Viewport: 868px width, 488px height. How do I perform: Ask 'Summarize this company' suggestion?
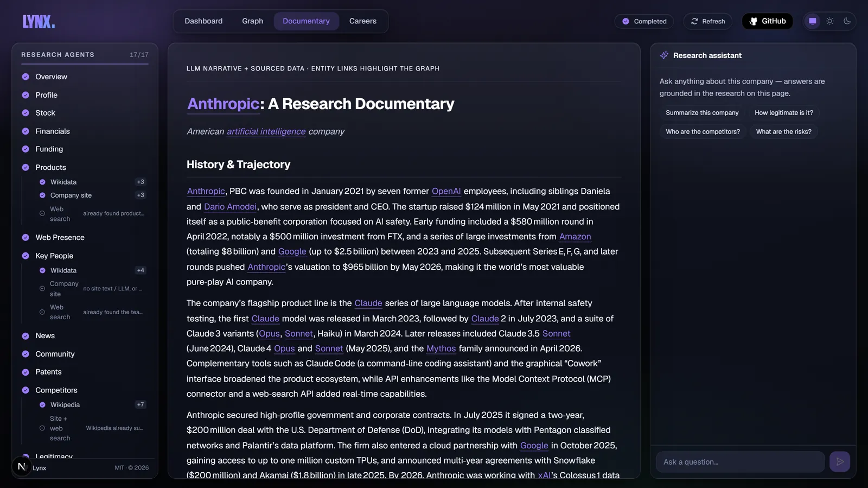tap(702, 113)
